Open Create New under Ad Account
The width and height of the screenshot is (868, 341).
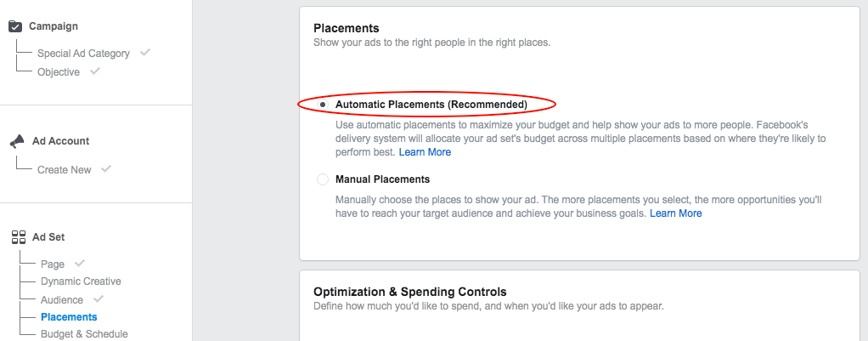pyautogui.click(x=64, y=170)
